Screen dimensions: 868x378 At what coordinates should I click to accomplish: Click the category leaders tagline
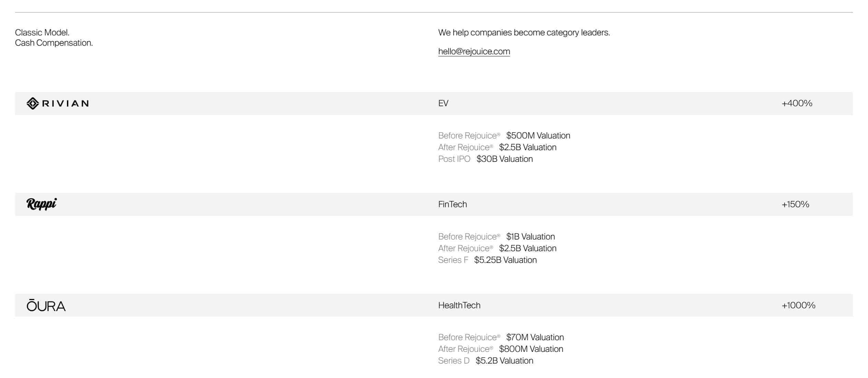click(x=524, y=33)
